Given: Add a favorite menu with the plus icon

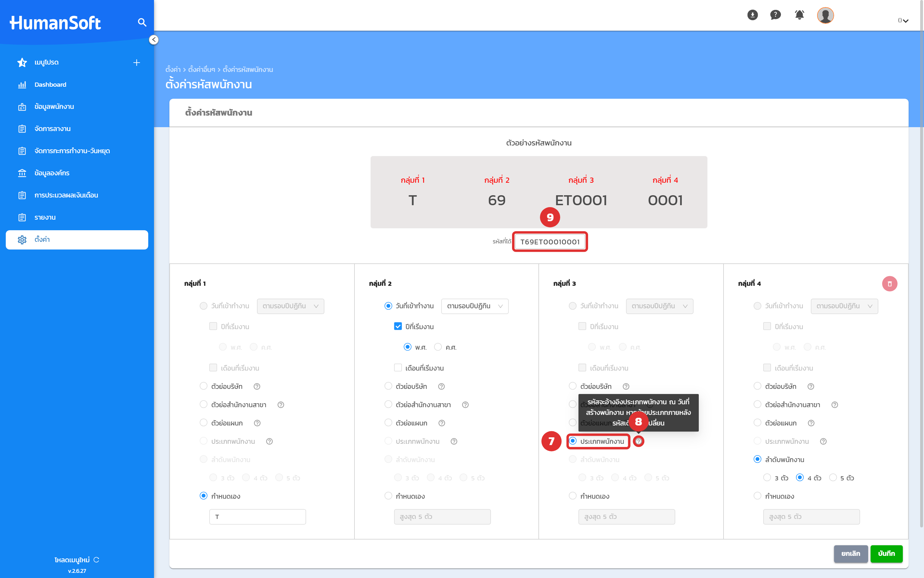Looking at the screenshot, I should [x=136, y=62].
